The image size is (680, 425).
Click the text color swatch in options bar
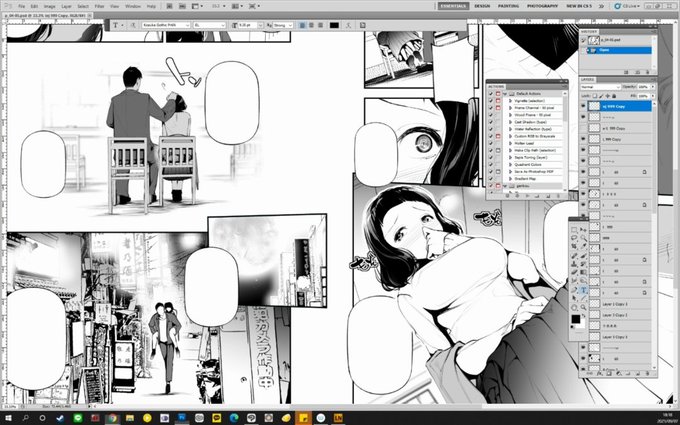click(x=334, y=25)
